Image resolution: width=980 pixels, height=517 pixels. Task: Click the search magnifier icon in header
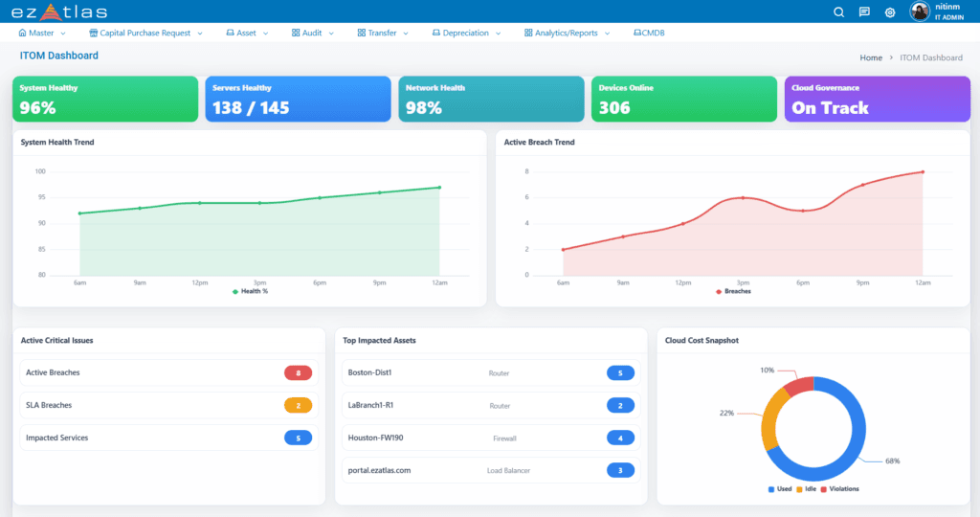coord(839,11)
